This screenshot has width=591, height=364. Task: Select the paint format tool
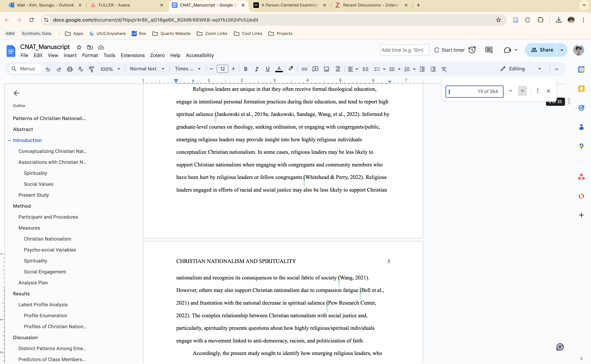coord(91,69)
